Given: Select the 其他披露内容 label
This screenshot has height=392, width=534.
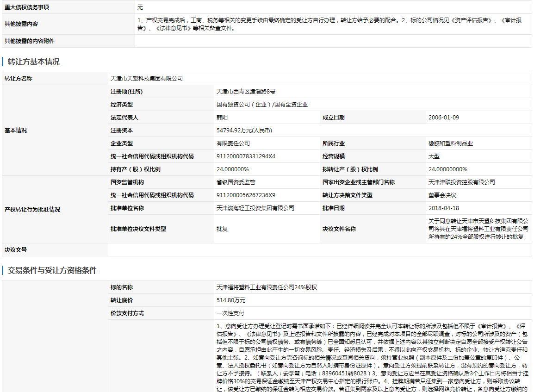Looking at the screenshot, I should point(21,24).
